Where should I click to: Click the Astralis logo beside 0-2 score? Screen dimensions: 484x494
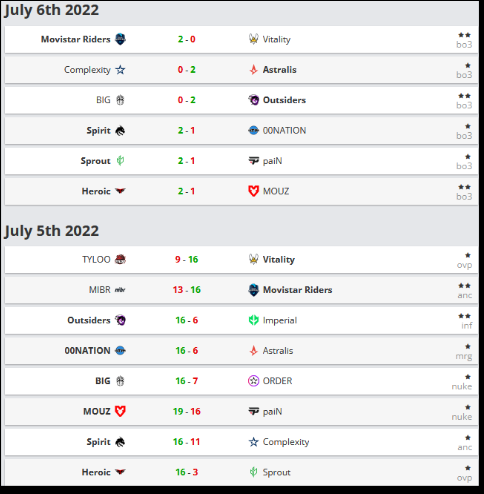[x=254, y=70]
